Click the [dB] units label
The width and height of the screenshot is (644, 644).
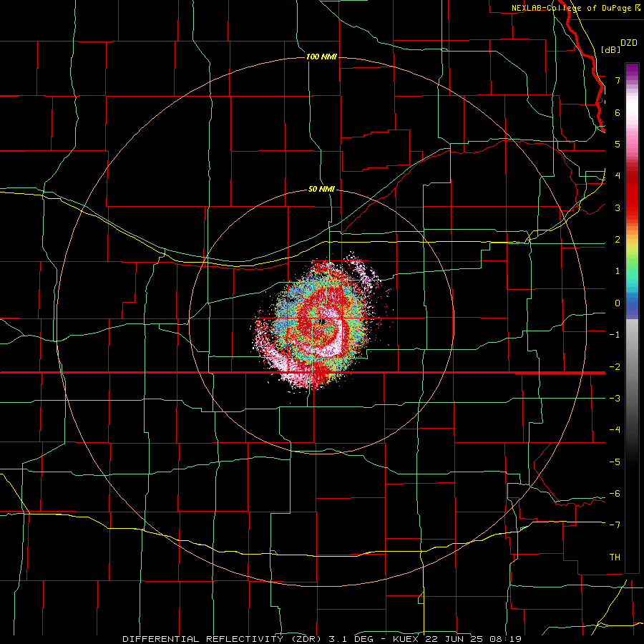click(x=610, y=49)
